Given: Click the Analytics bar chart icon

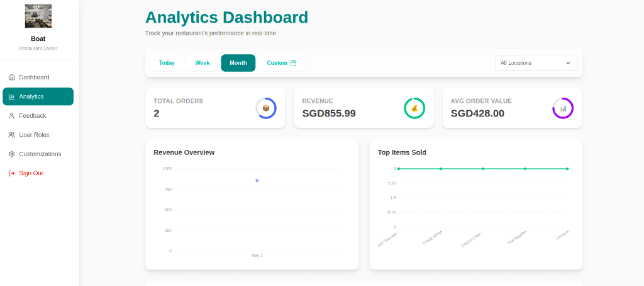Looking at the screenshot, I should [11, 97].
